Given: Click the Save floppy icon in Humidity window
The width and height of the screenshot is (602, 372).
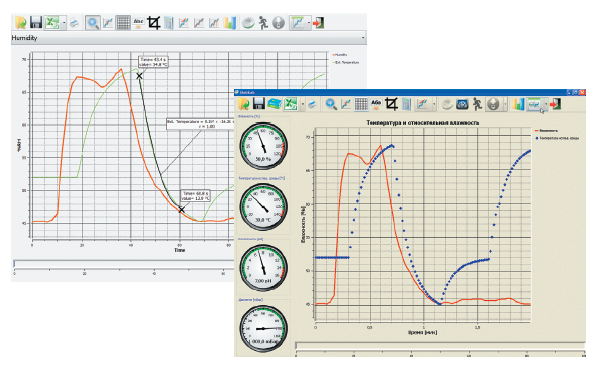Looking at the screenshot, I should [36, 23].
